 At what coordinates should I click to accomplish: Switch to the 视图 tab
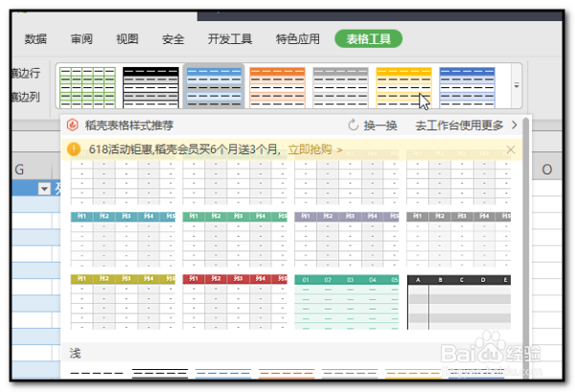tap(127, 39)
